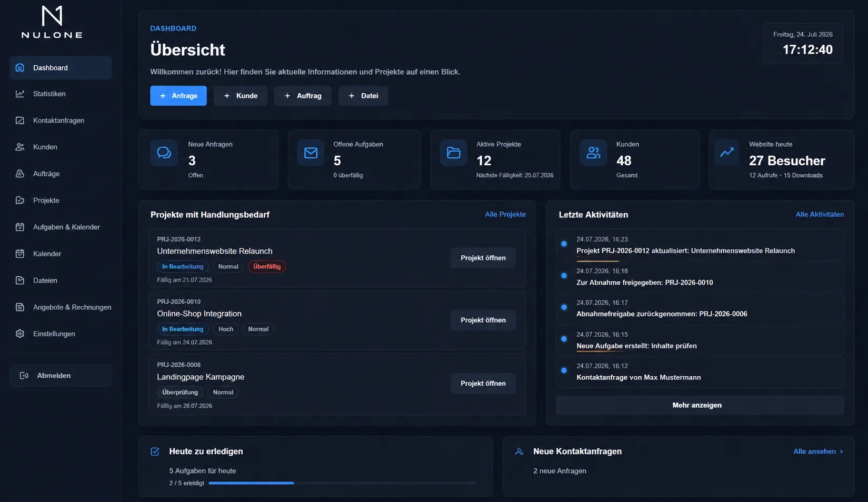Open project Online-Shop Integration

coord(483,320)
